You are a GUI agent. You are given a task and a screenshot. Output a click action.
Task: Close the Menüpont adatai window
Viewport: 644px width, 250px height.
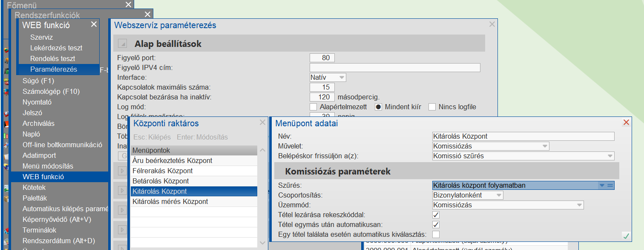tap(626, 123)
